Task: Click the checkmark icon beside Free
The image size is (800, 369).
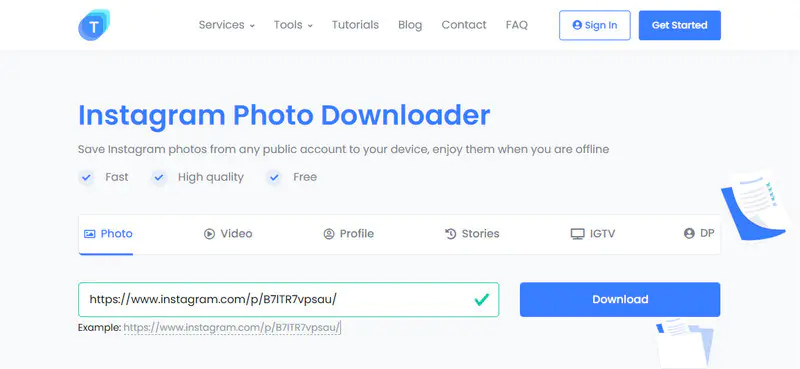Action: pos(274,178)
